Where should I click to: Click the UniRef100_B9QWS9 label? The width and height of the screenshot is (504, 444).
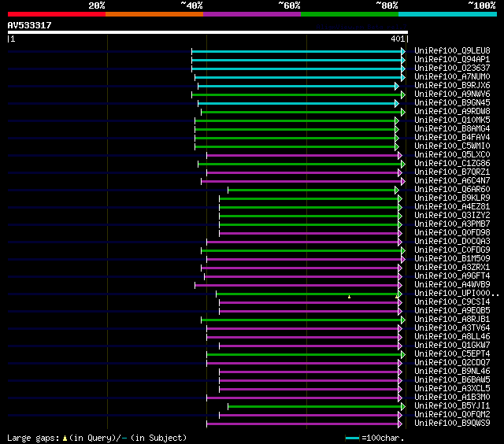pos(452,424)
